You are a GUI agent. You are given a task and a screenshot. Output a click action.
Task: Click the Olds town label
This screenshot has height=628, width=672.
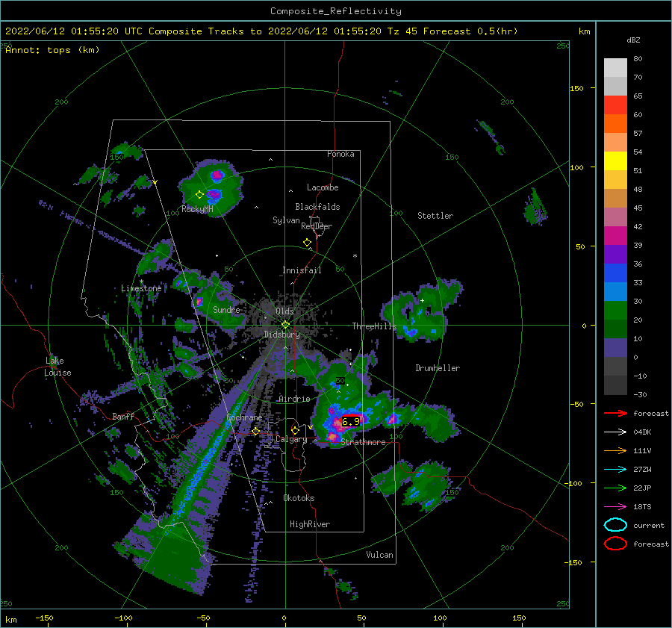point(284,311)
